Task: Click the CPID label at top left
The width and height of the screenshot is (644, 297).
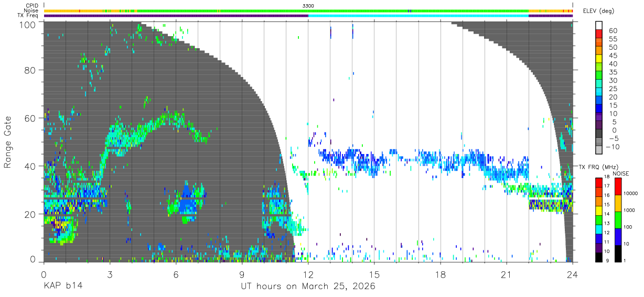Action: click(x=33, y=6)
